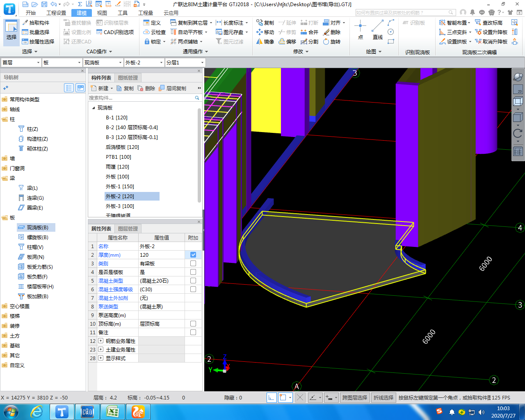525x420 pixels.
Task: Click the 偏移 offset tool
Action: [288, 41]
